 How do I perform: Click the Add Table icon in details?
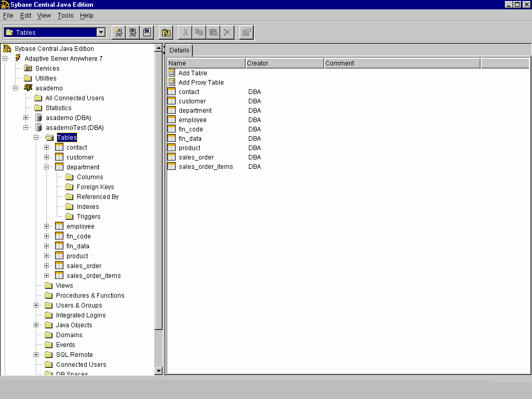[172, 73]
